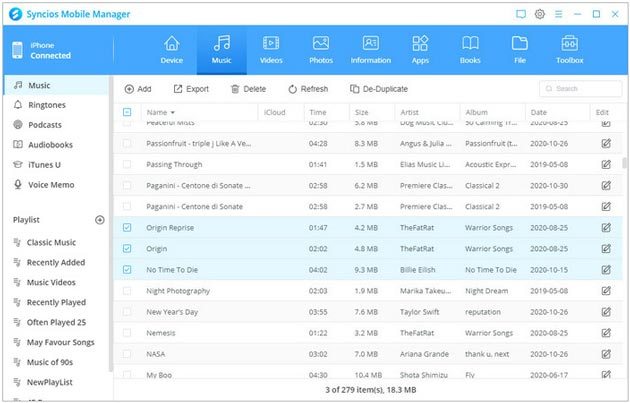Switch to the Videos tab

tap(271, 50)
